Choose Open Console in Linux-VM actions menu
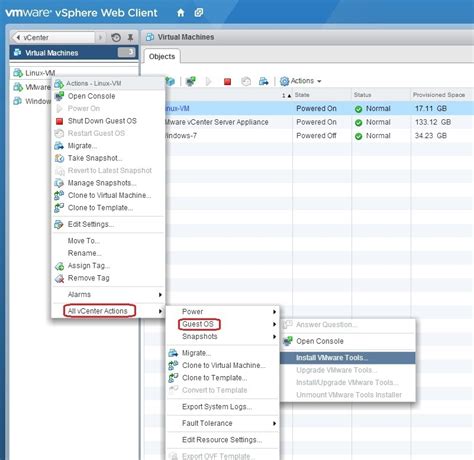This screenshot has height=460, width=474. (91, 96)
